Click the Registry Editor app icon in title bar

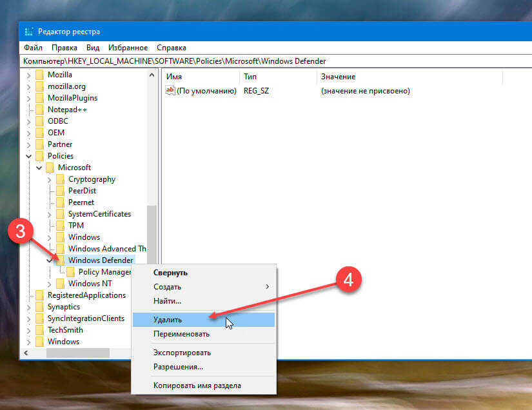click(30, 32)
